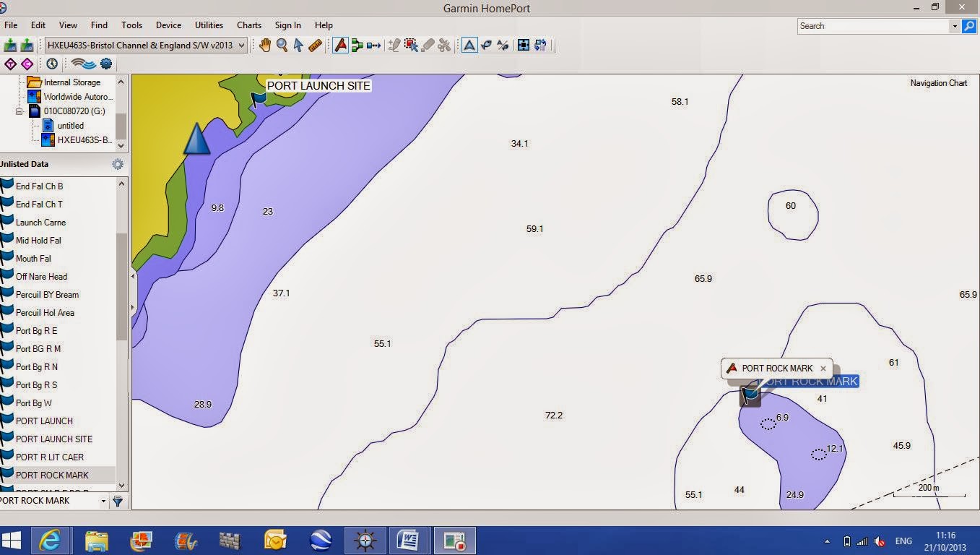This screenshot has height=555, width=980.
Task: Click the sidebar upper collapse arrow
Action: tap(133, 276)
